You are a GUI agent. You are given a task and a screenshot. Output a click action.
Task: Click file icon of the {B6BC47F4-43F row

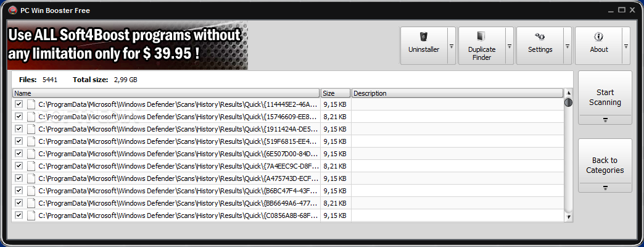(31, 191)
